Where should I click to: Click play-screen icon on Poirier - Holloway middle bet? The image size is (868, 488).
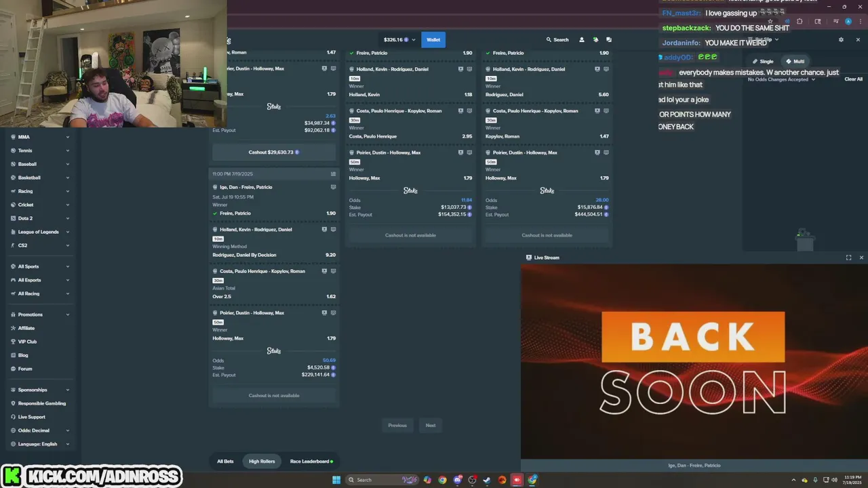(x=460, y=152)
